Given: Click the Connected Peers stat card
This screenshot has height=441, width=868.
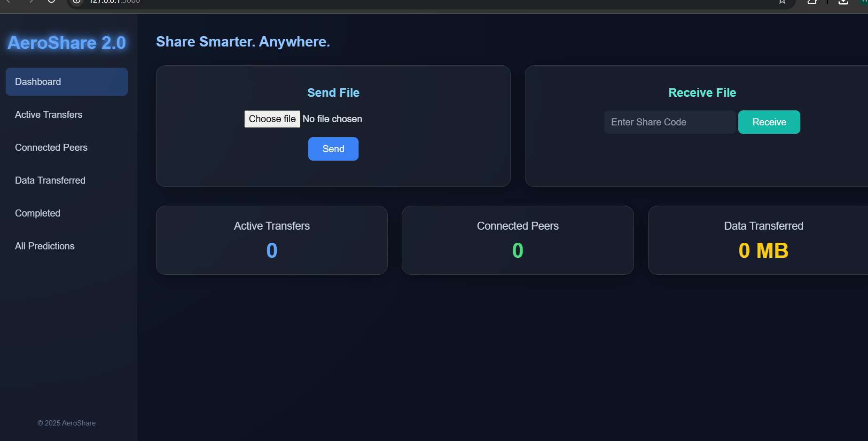Looking at the screenshot, I should click(517, 240).
